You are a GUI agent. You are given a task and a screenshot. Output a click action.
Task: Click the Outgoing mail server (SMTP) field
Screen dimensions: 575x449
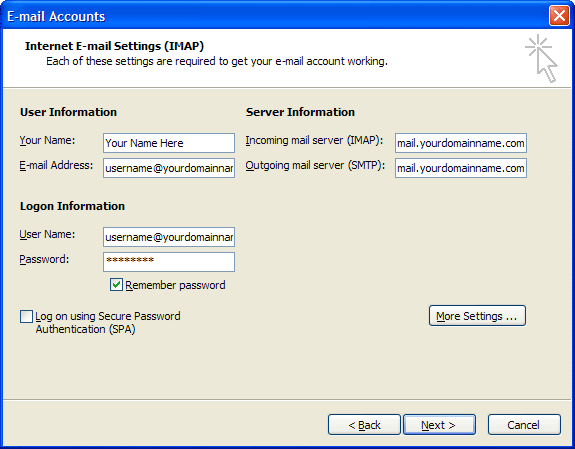[461, 168]
